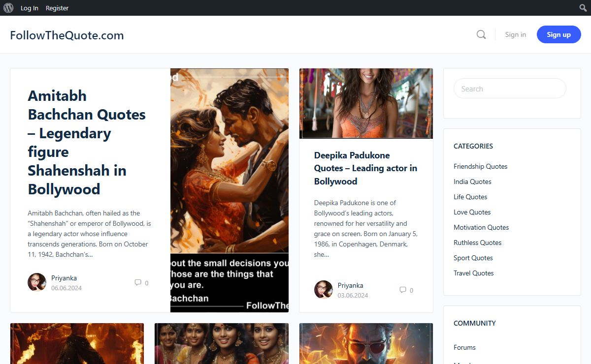Open the Love Quotes category
The image size is (591, 364).
pyautogui.click(x=472, y=212)
